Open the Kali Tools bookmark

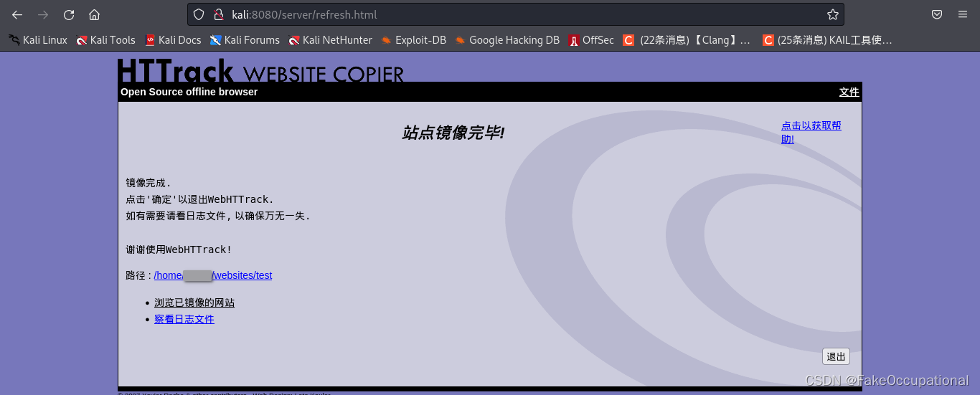coord(106,40)
